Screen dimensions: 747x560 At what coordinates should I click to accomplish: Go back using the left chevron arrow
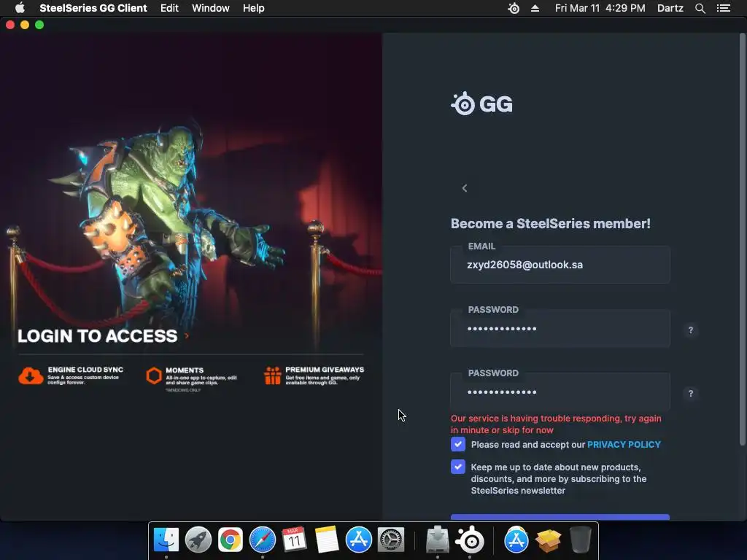pos(465,188)
